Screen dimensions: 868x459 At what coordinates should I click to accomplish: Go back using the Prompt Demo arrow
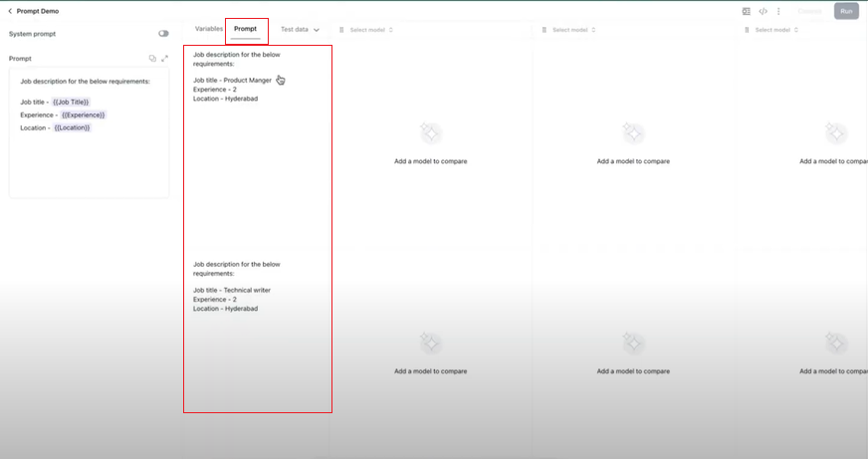10,11
